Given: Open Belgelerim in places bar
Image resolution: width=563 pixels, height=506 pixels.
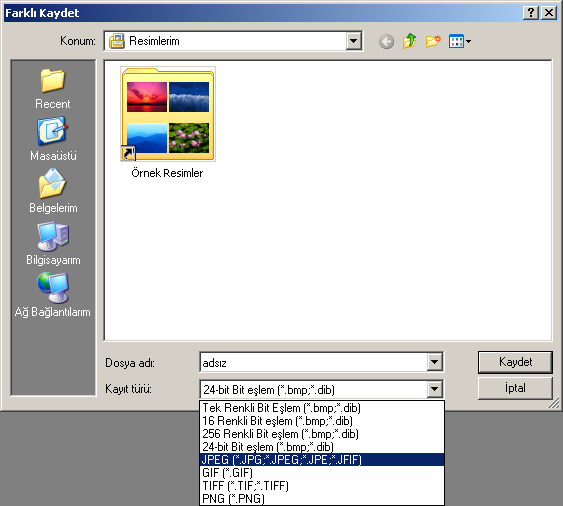Looking at the screenshot, I should click(x=53, y=191).
